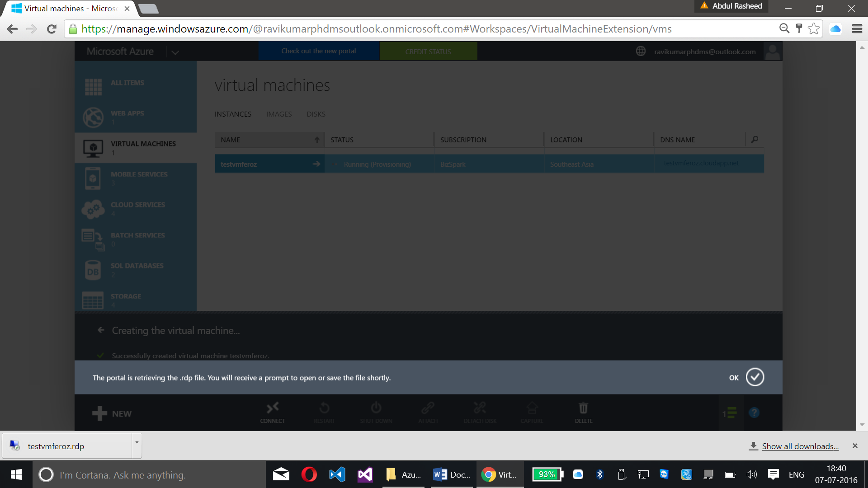Select Cloud Services in the sidebar
This screenshot has width=868, height=488.
[136, 209]
